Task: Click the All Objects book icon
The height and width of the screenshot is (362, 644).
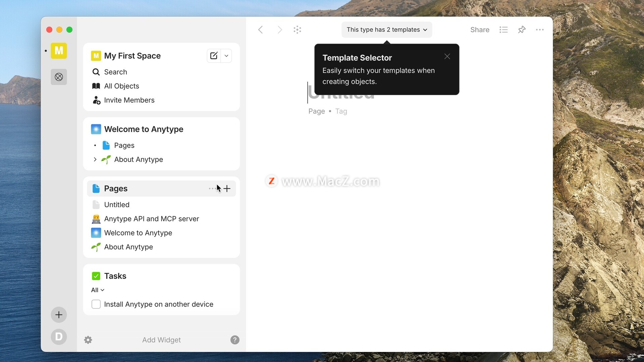Action: [96, 86]
